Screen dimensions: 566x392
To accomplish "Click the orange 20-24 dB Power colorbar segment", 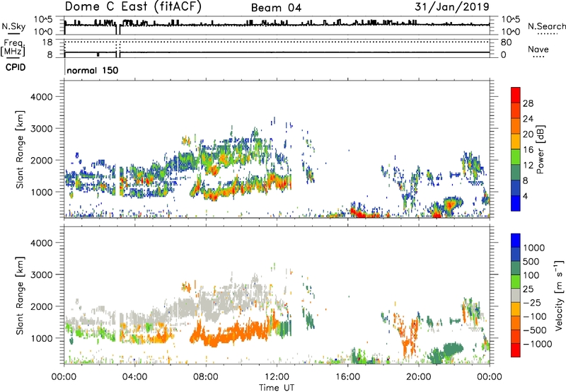I will [x=516, y=126].
